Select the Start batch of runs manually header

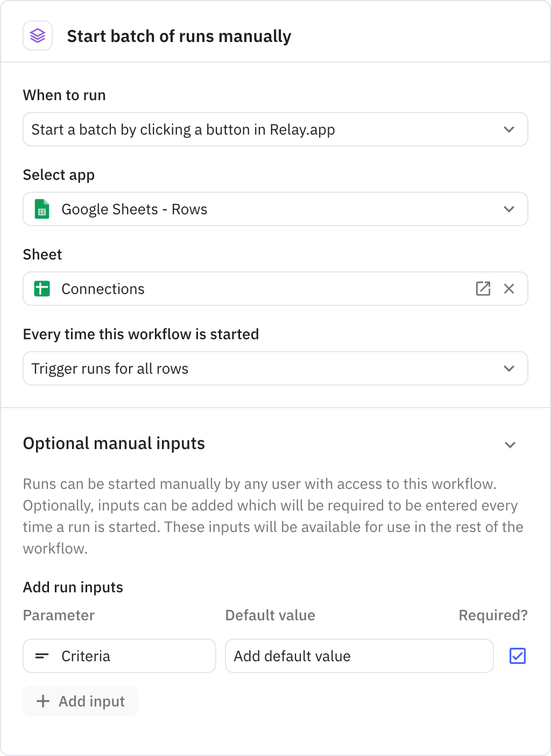(179, 36)
